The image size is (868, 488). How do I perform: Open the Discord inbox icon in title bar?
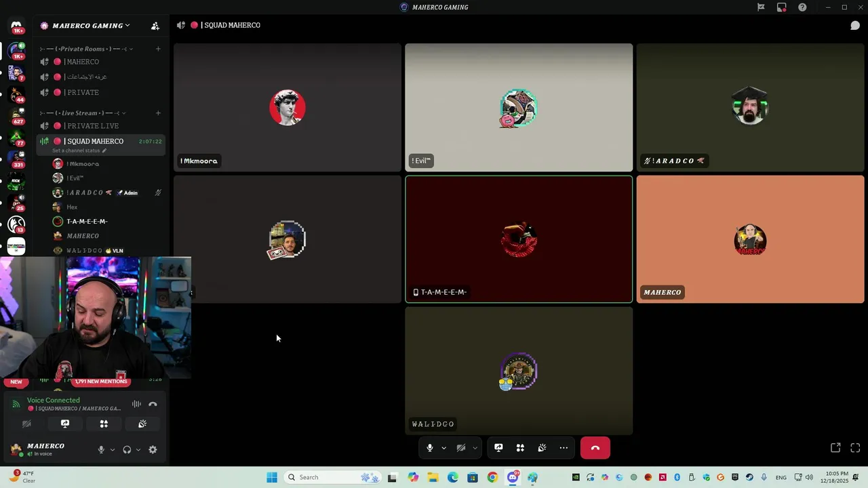point(782,7)
